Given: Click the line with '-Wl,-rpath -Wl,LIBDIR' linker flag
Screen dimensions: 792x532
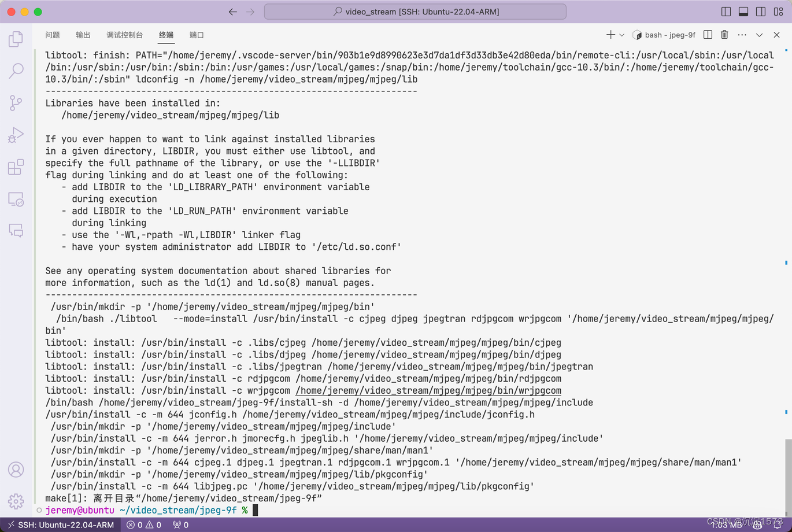Looking at the screenshot, I should coord(181,235).
